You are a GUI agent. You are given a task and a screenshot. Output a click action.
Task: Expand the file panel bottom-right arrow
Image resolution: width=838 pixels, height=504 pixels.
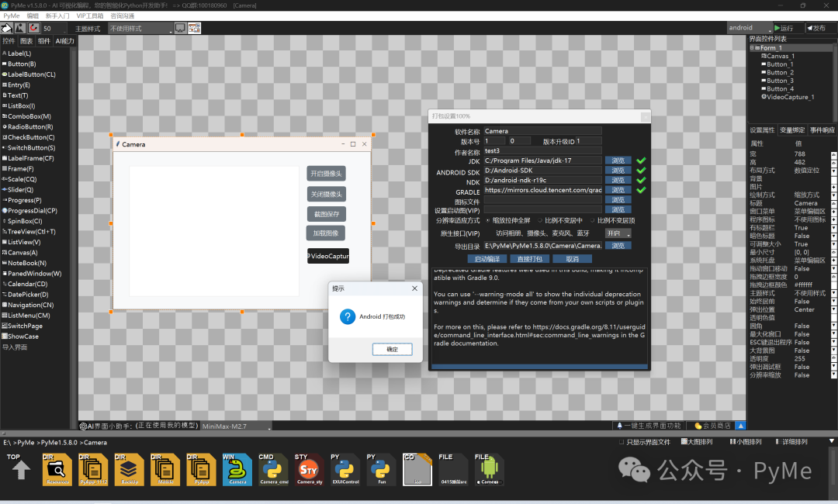pyautogui.click(x=832, y=441)
